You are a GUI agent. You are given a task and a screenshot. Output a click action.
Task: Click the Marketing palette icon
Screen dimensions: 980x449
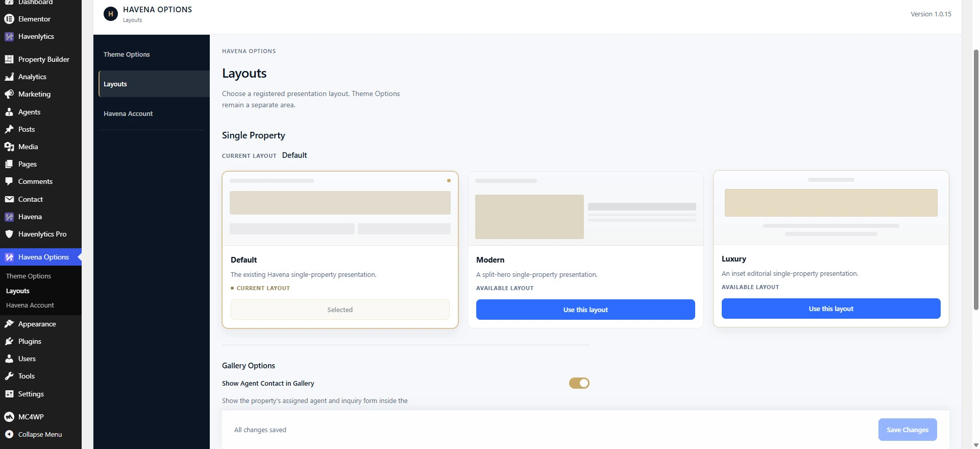coord(9,94)
